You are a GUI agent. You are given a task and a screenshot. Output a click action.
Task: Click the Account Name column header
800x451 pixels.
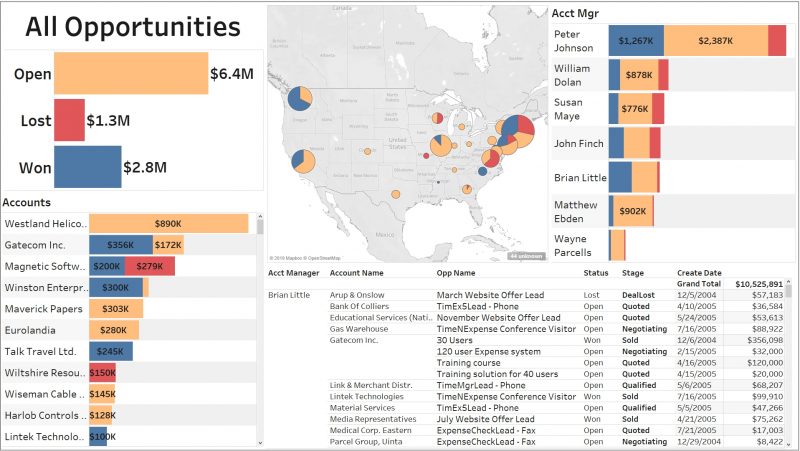coord(356,273)
